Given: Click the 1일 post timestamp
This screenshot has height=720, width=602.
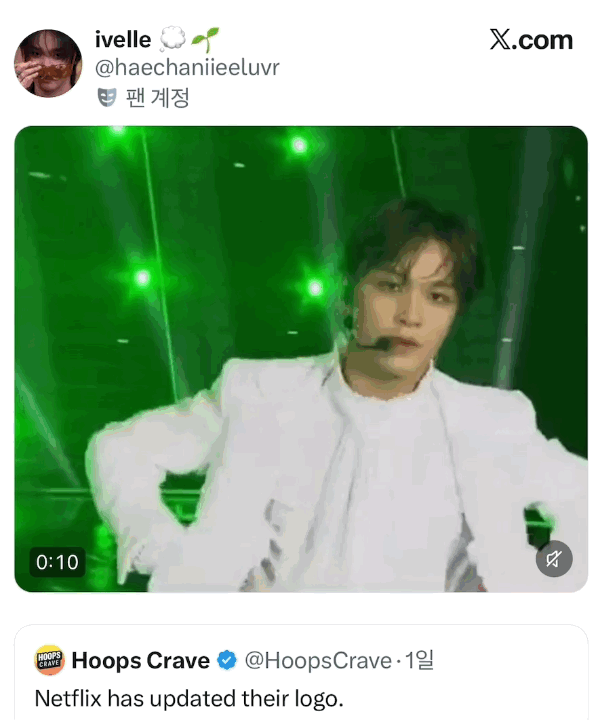Looking at the screenshot, I should [420, 661].
